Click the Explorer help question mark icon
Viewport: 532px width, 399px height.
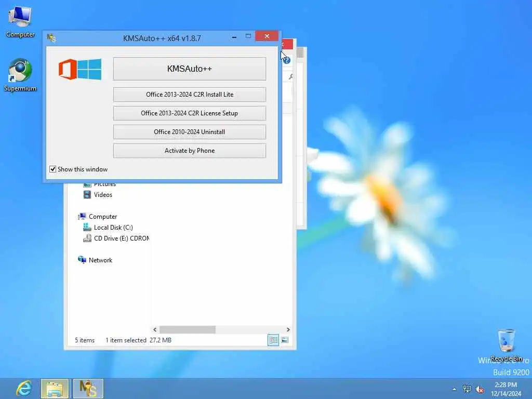287,60
